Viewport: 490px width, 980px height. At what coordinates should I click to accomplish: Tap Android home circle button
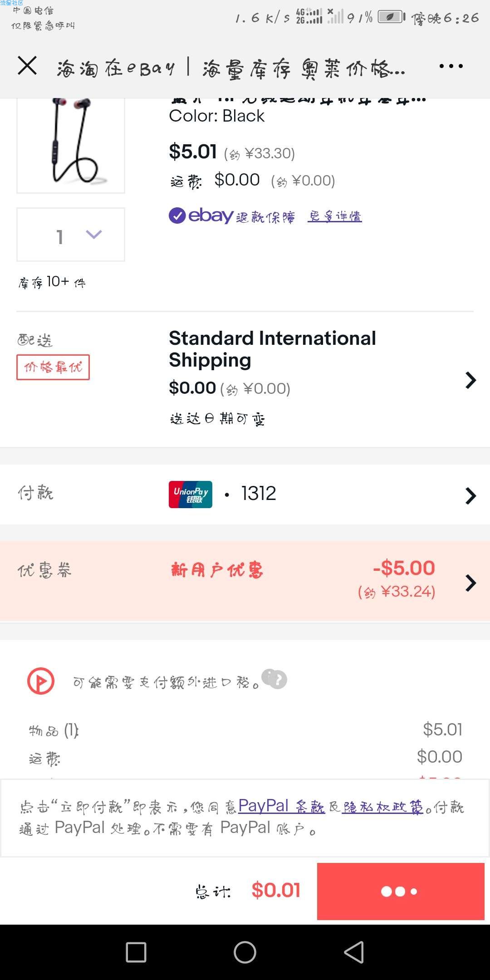click(x=245, y=952)
